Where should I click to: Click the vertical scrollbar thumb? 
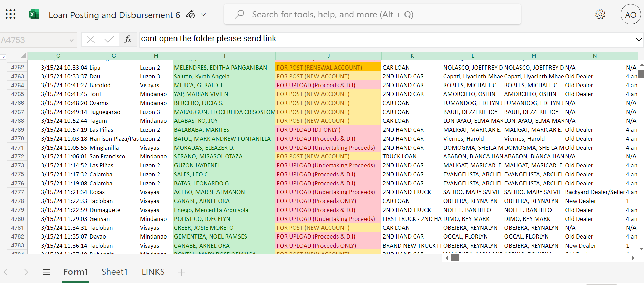click(x=641, y=74)
